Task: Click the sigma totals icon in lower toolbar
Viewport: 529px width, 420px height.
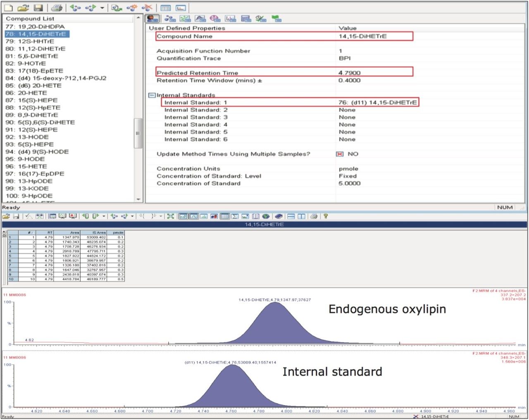Action: click(235, 216)
